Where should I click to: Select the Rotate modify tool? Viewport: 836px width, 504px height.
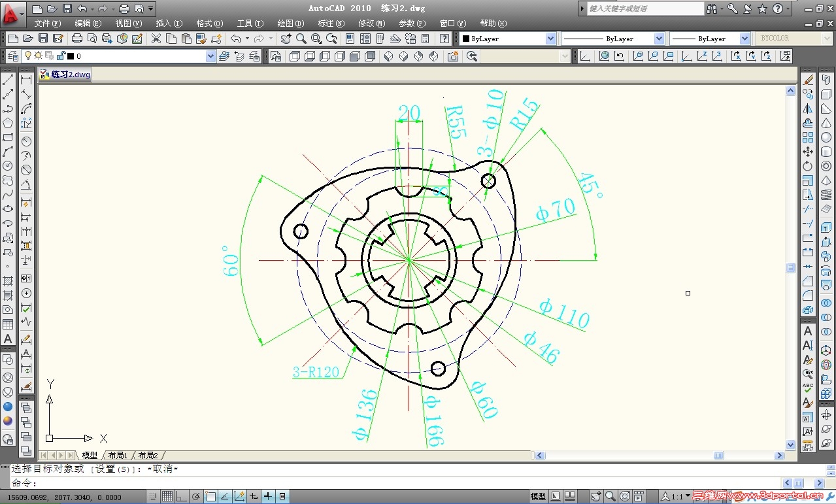point(809,166)
